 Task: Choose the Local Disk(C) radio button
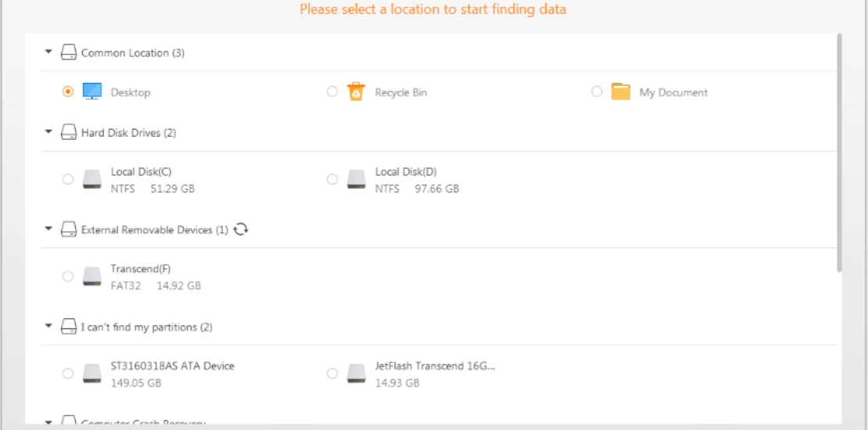[67, 179]
